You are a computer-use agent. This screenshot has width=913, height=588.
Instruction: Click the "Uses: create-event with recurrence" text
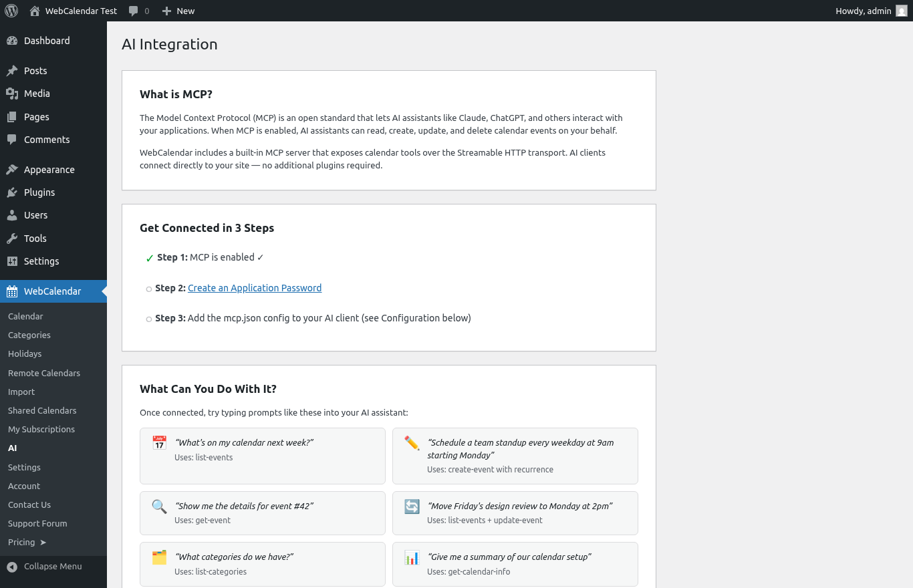point(490,470)
